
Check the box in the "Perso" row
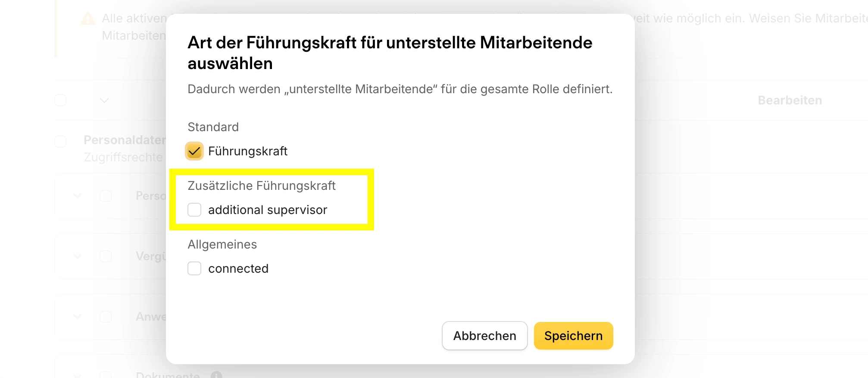(106, 196)
